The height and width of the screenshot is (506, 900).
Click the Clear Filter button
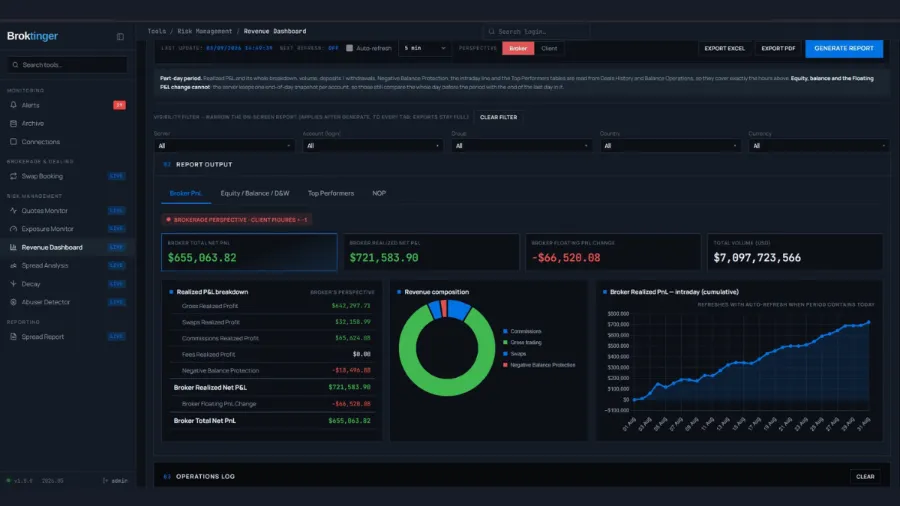point(498,117)
